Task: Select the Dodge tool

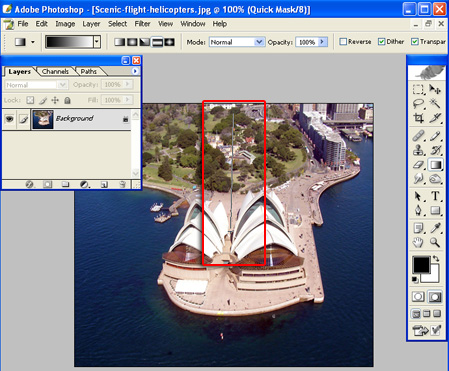Action: click(435, 179)
